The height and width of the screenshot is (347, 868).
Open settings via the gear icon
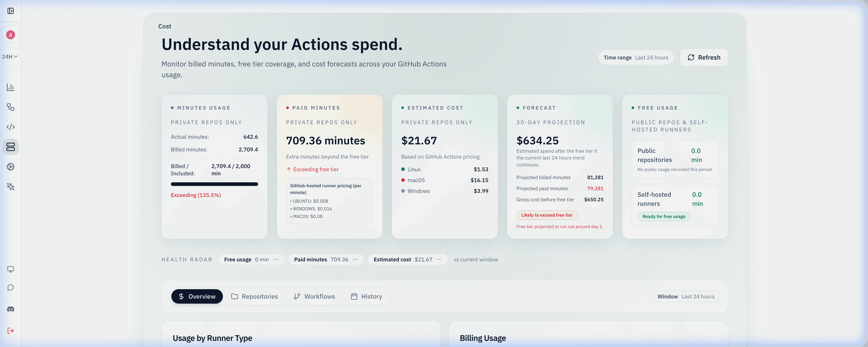point(11,167)
